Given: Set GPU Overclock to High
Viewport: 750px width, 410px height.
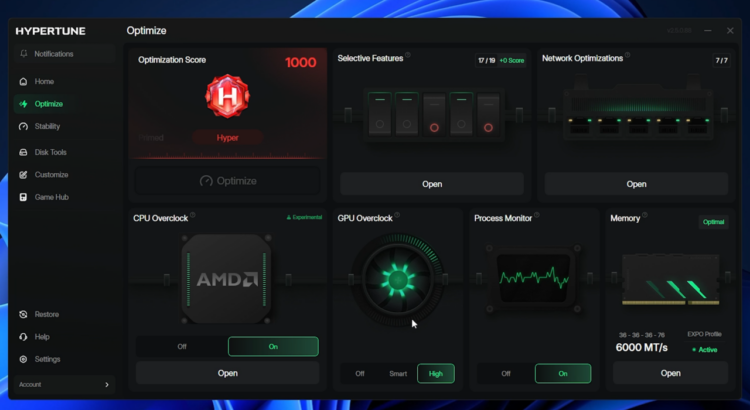Looking at the screenshot, I should point(436,374).
